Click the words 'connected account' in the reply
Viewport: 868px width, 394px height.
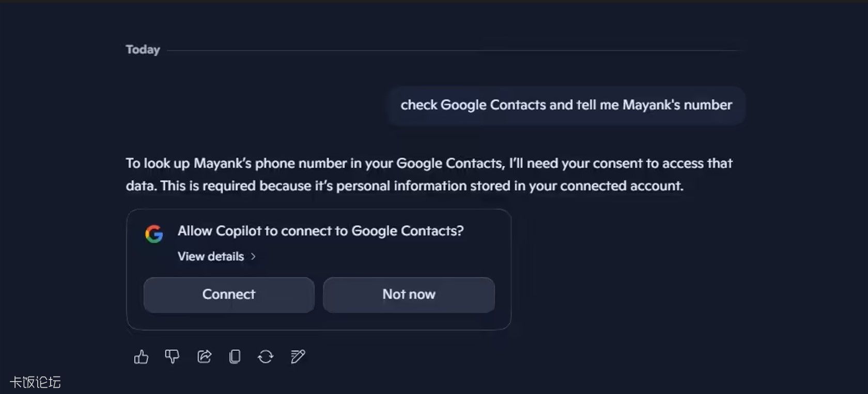pyautogui.click(x=621, y=186)
